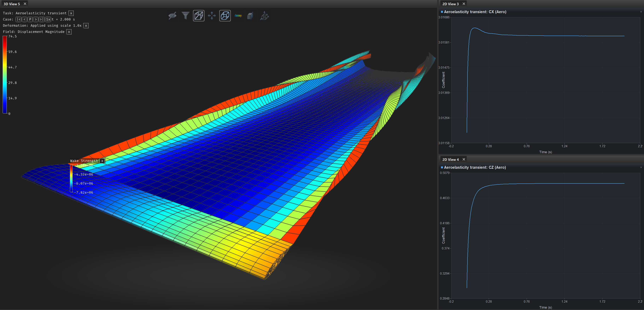Click the t = 2.000 s time readout
The image size is (644, 310).
click(x=63, y=19)
